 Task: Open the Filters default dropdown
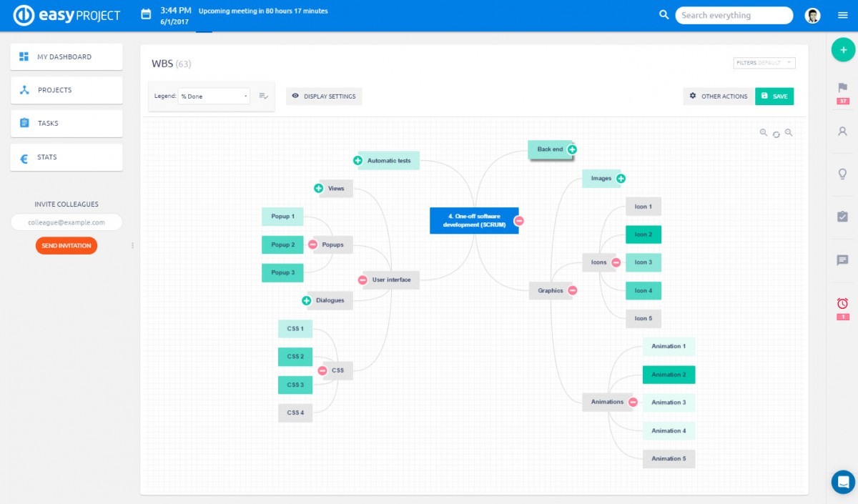point(764,63)
